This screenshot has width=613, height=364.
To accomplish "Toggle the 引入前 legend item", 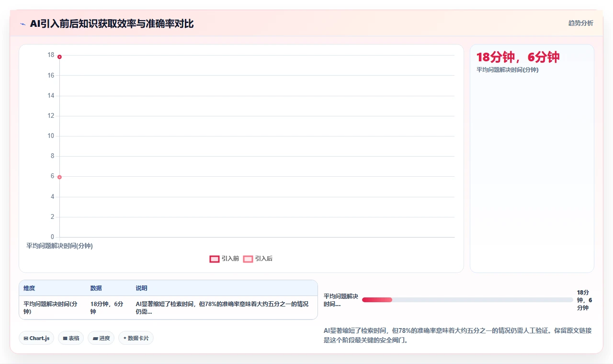I will 224,259.
